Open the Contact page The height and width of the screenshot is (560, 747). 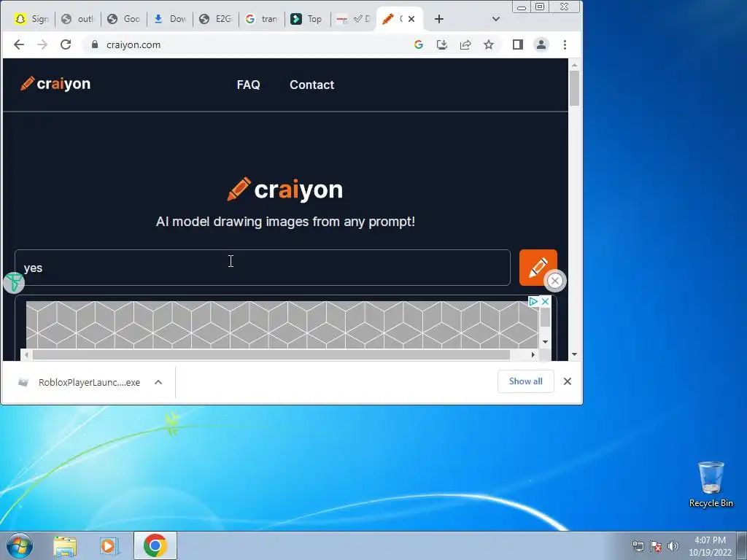click(x=312, y=85)
